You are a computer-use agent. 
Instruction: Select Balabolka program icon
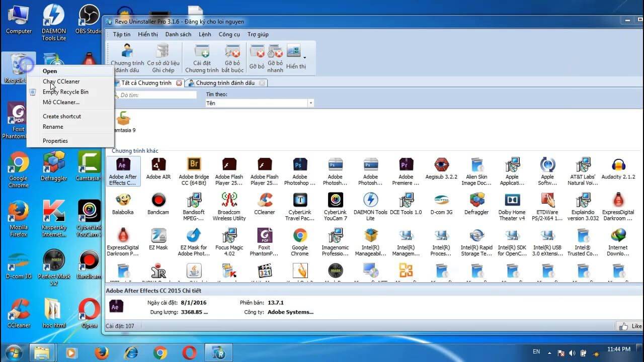click(x=123, y=204)
